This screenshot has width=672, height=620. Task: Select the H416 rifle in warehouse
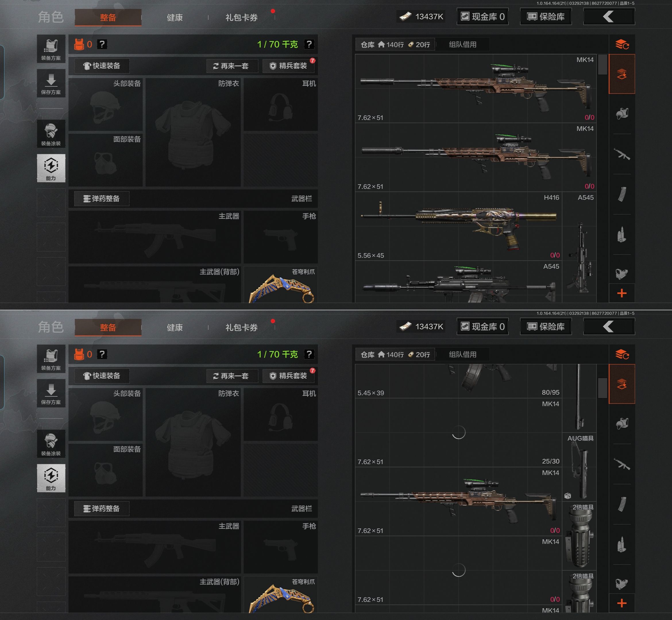[x=459, y=226]
